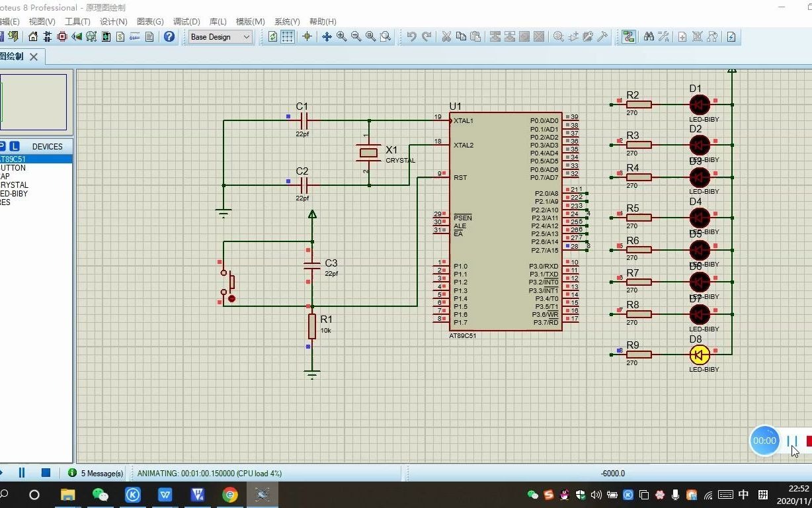812x508 pixels.
Task: Click the cut scissors icon
Action: (x=446, y=37)
